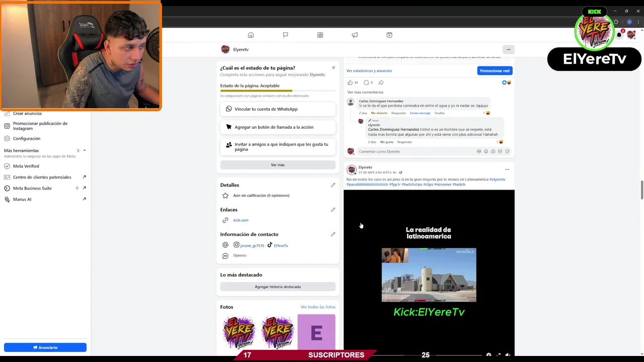The width and height of the screenshot is (644, 362).
Task: Open the ads megaphone icon in top navigation
Action: (355, 35)
